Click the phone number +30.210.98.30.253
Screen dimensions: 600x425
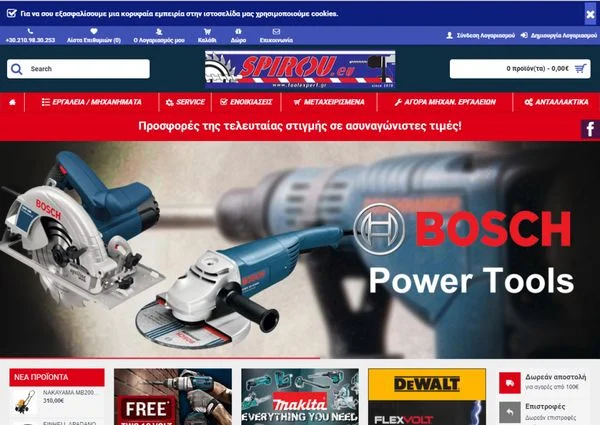point(30,40)
